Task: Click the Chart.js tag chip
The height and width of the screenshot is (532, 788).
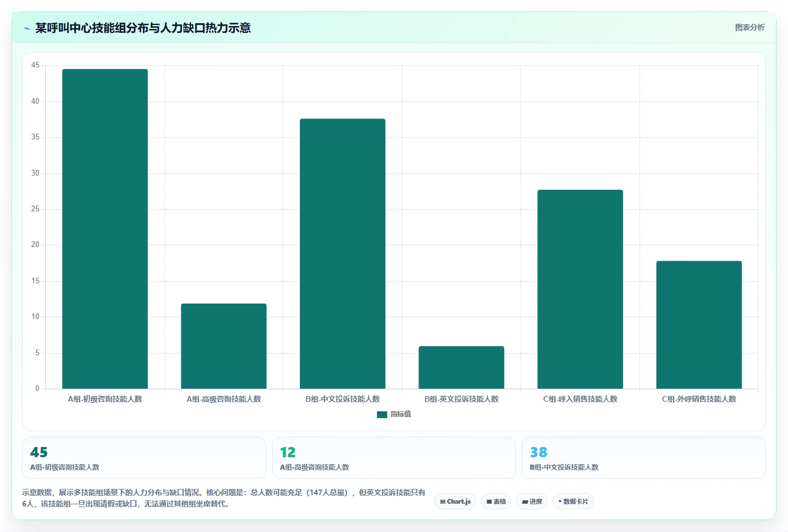Action: point(455,501)
